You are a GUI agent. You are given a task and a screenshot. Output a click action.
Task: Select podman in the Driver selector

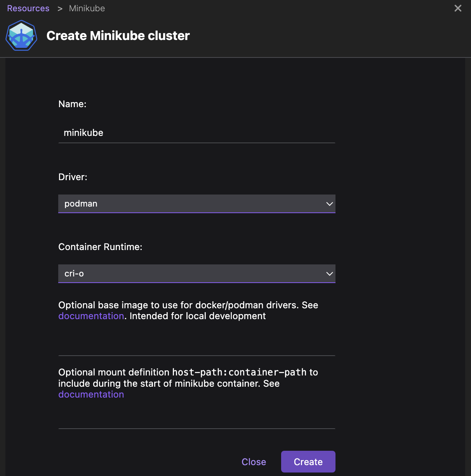click(196, 203)
